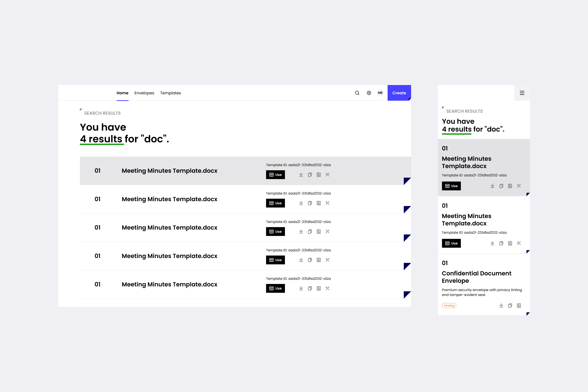Click desktop '4 results for "doc"' heading
This screenshot has height=392, width=588.
pos(124,139)
